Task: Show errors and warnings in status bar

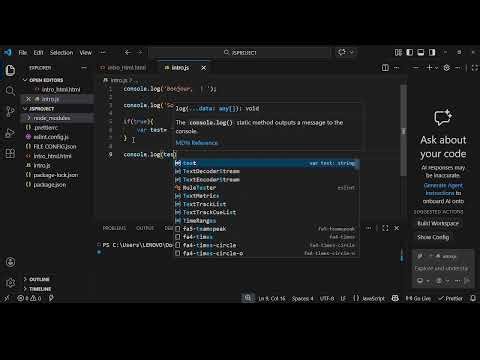Action: tap(29, 298)
